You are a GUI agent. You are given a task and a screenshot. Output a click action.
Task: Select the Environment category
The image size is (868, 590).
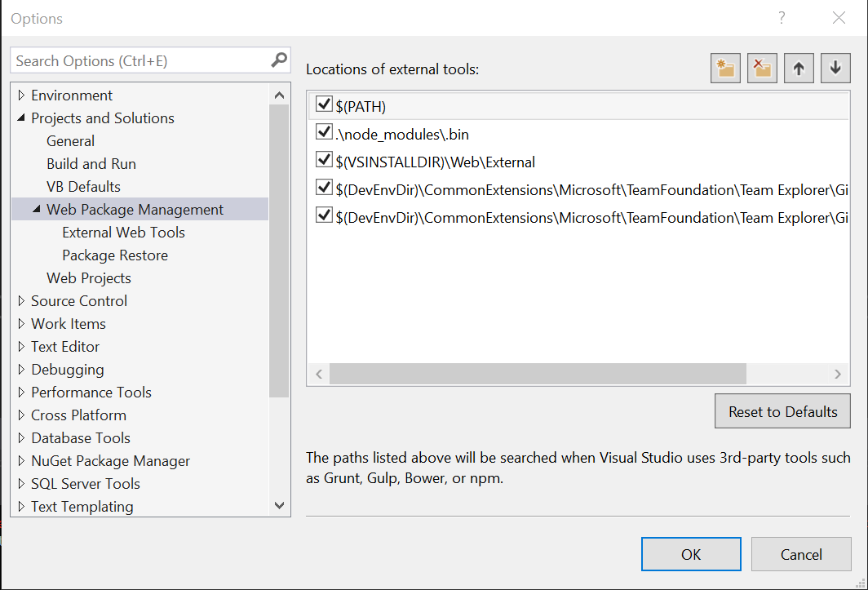[72, 95]
